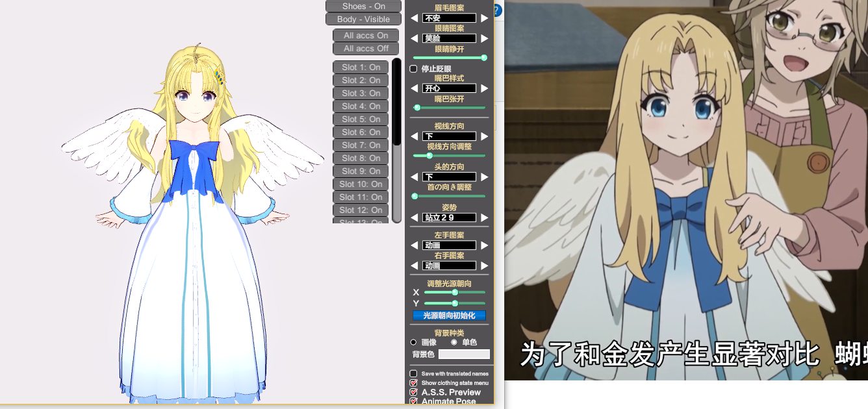Click the 首の向き調整 slider

pyautogui.click(x=450, y=196)
